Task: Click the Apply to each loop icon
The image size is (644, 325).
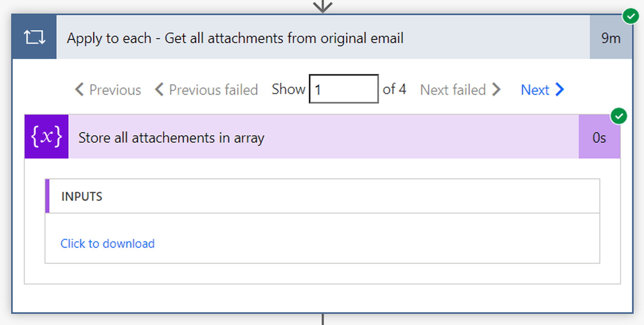Action: pos(34,37)
